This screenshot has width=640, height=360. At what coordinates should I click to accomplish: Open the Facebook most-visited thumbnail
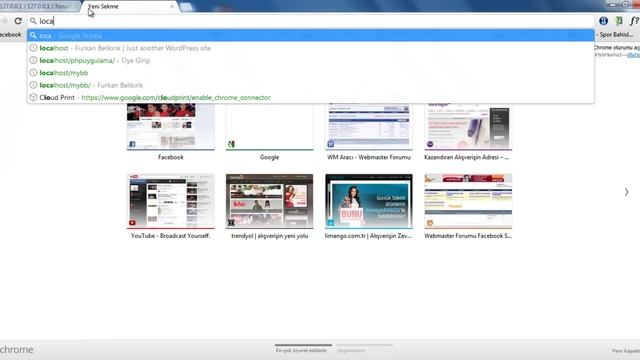(171, 127)
